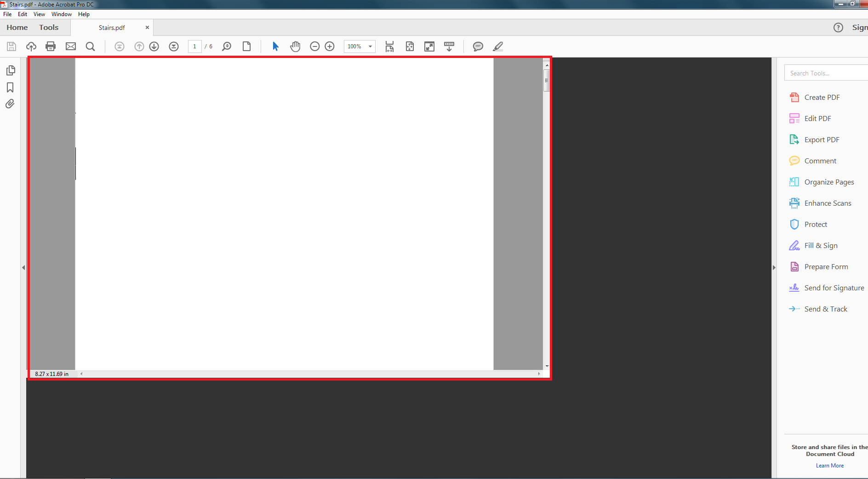The image size is (868, 479).
Task: Open the Add Sticky Note comment tool
Action: pos(478,46)
